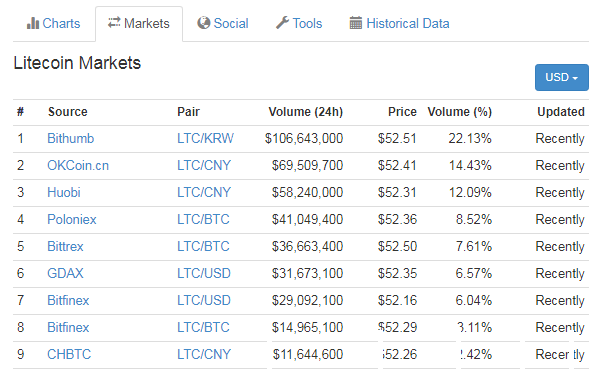This screenshot has height=373, width=605.
Task: Open the Historical Data tab
Action: coord(399,24)
